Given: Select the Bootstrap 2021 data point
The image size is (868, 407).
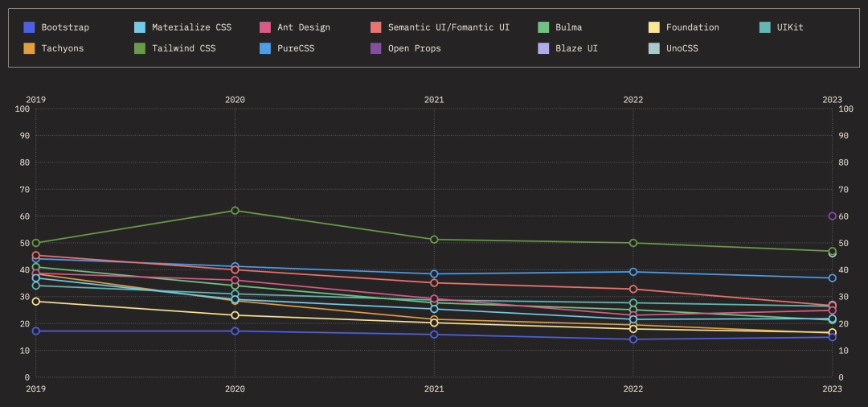Looking at the screenshot, I should [434, 335].
